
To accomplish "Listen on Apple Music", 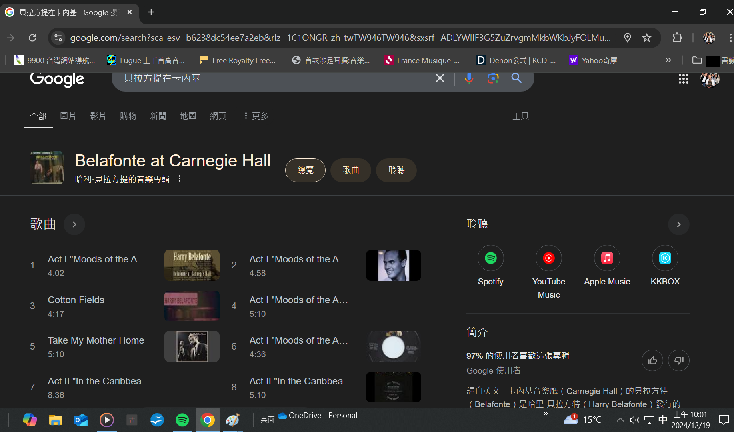I will tap(607, 265).
